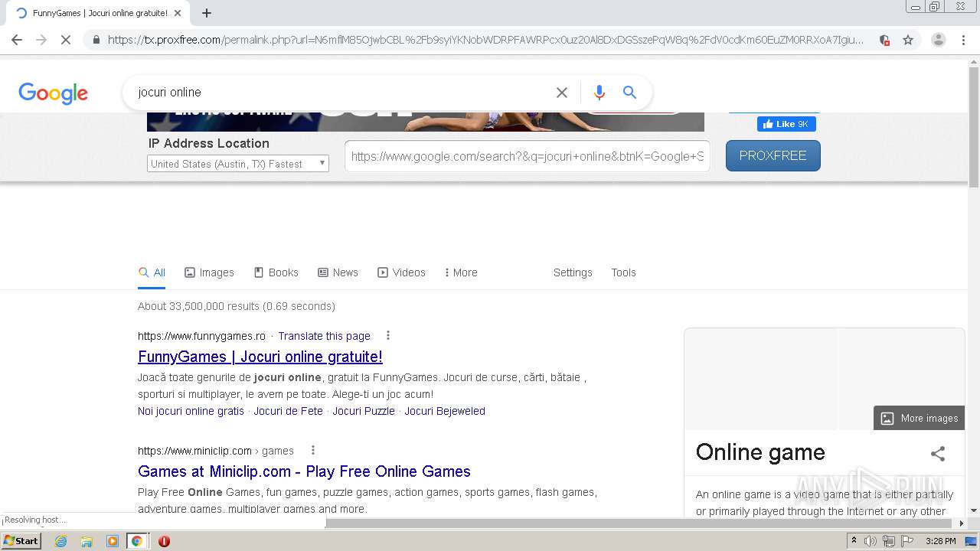Select the All results tab
Screen dimensions: 980x551
(x=152, y=272)
